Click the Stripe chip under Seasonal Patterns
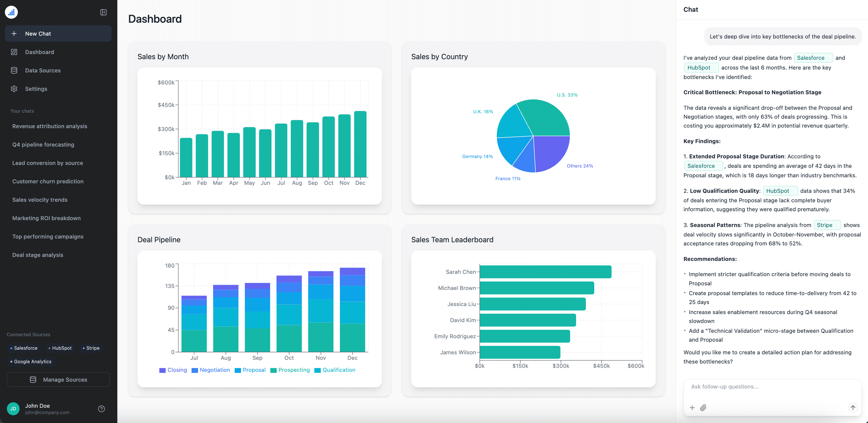Screen dimensions: 868x423 coord(827,225)
